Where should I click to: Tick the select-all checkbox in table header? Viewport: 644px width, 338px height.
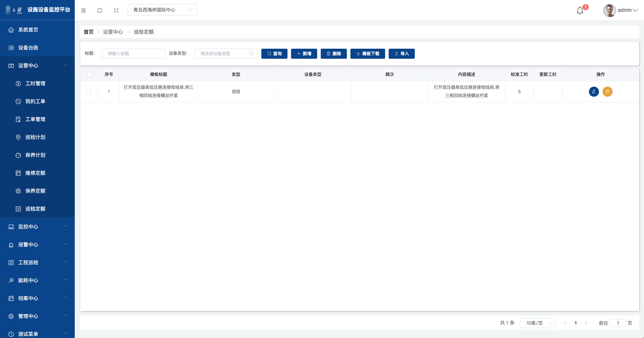[89, 74]
